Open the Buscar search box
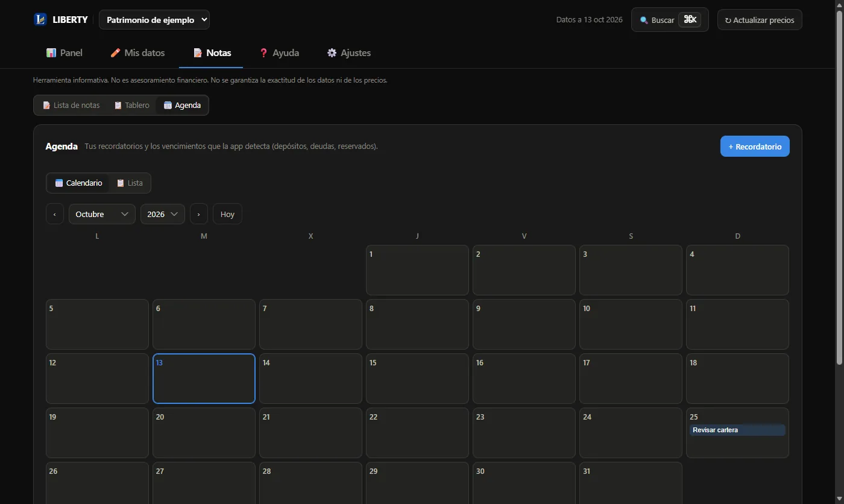Image resolution: width=844 pixels, height=504 pixels. pyautogui.click(x=670, y=20)
